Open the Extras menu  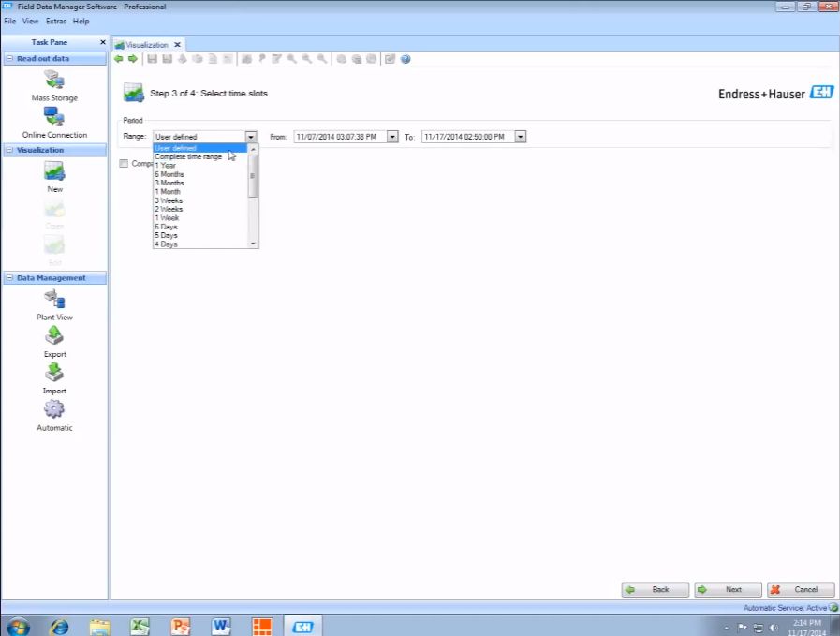[x=55, y=21]
